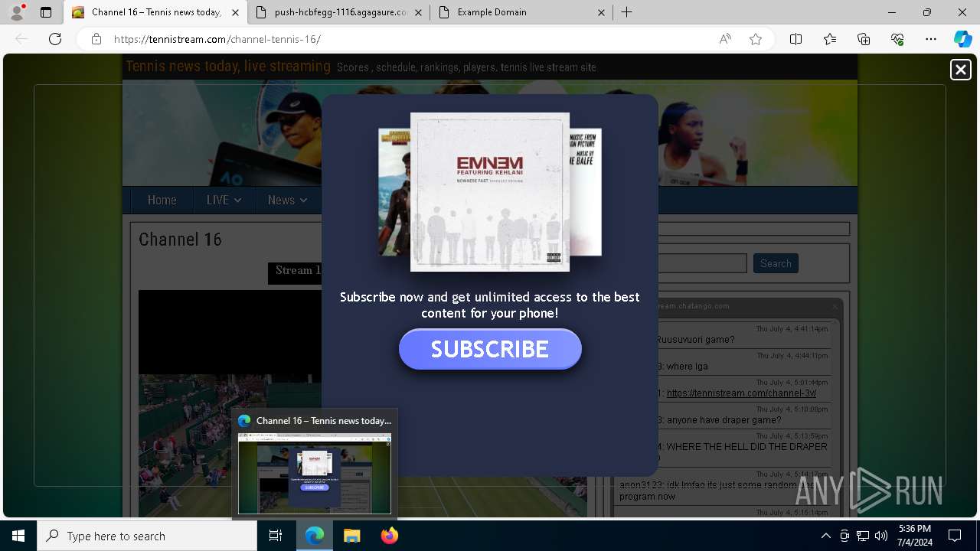Open File Explorer from taskbar

[x=351, y=536]
